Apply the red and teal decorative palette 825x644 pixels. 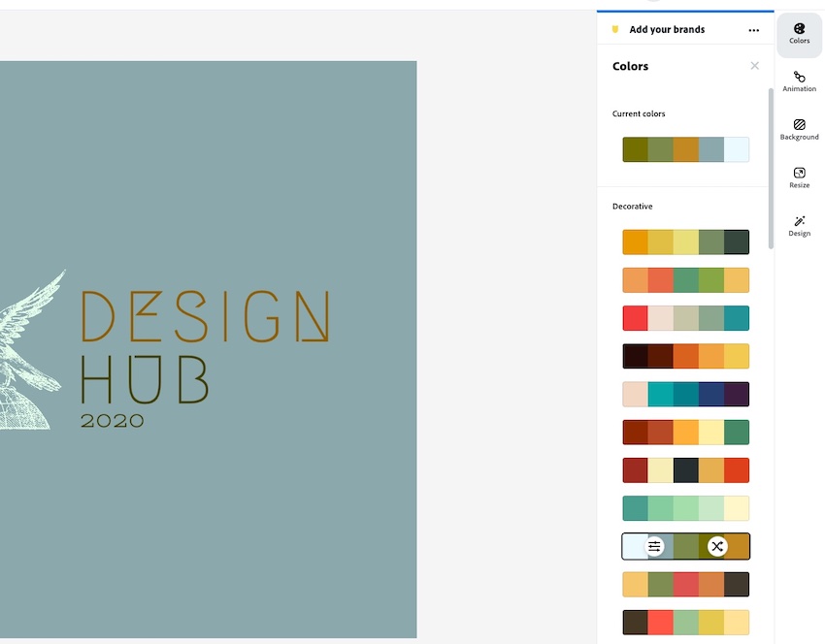click(x=685, y=318)
